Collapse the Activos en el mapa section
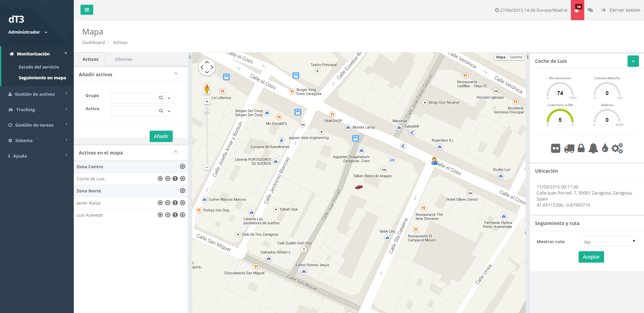 pos(175,152)
